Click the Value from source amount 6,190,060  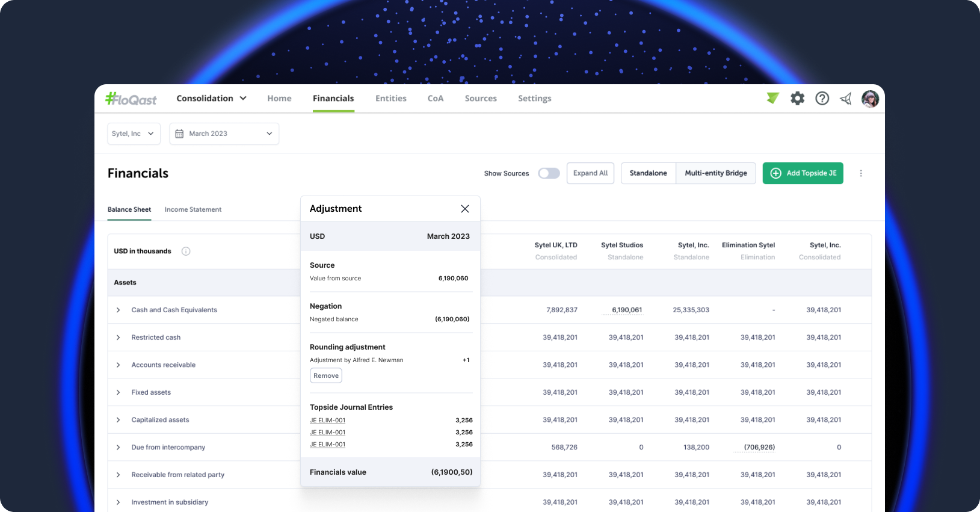453,279
